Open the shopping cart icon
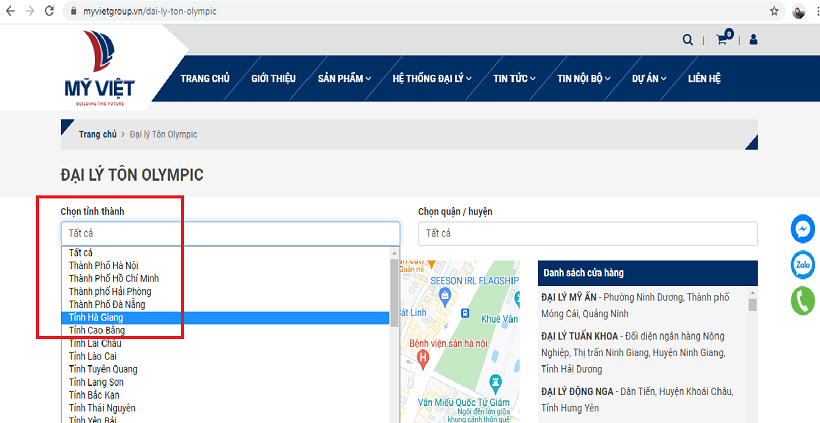820x423 pixels. point(724,38)
